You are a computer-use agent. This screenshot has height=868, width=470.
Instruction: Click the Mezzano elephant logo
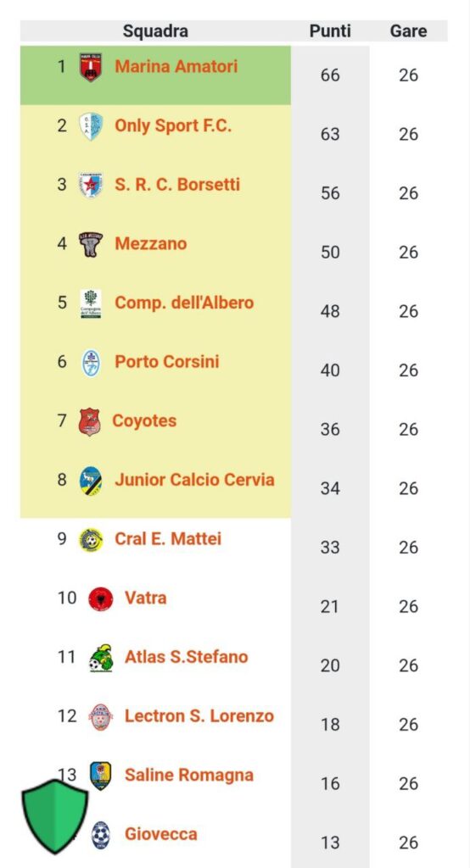click(x=90, y=244)
